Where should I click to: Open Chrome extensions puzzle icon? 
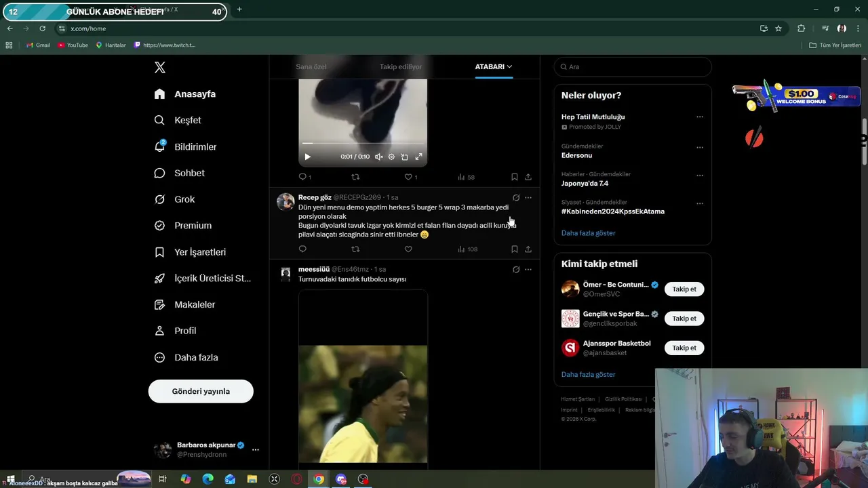click(802, 28)
